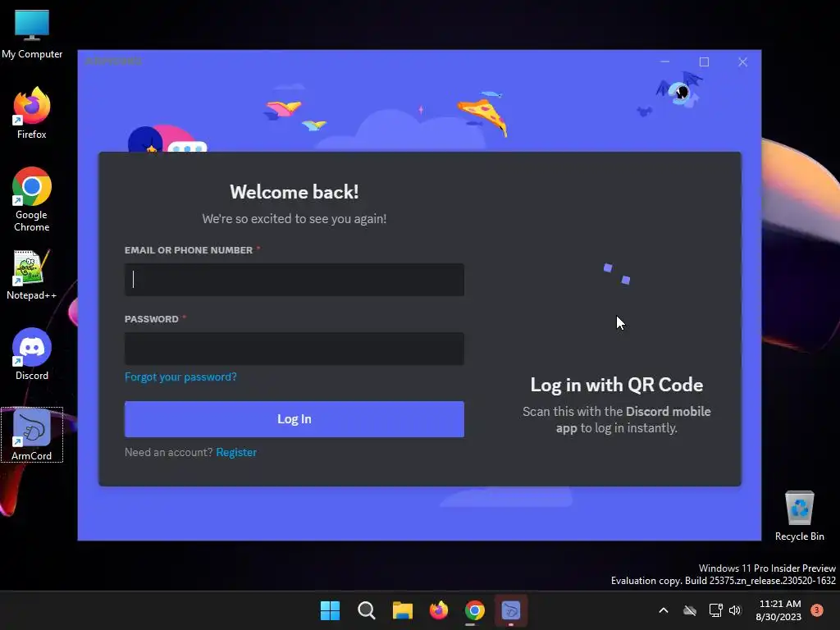The image size is (840, 630).
Task: Click the Log In button
Action: pyautogui.click(x=294, y=419)
